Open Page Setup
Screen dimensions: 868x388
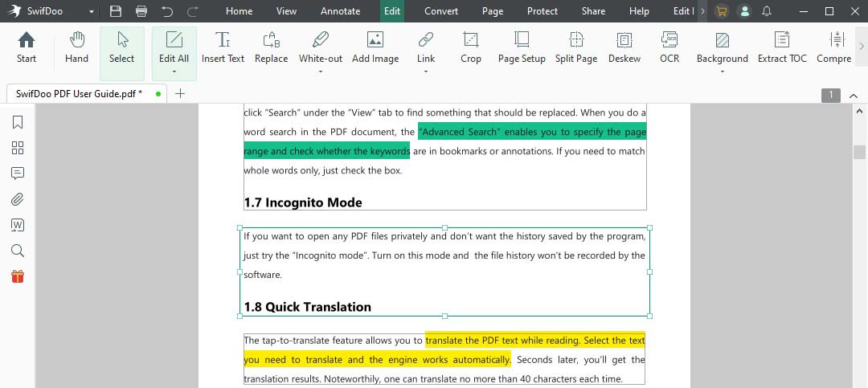(522, 47)
